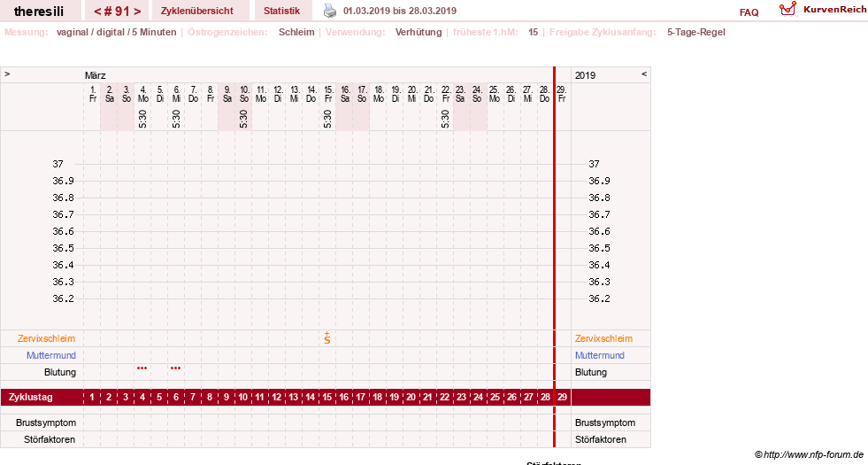Click date header 29. Fr
This screenshot has height=465, width=868.
pyautogui.click(x=562, y=94)
